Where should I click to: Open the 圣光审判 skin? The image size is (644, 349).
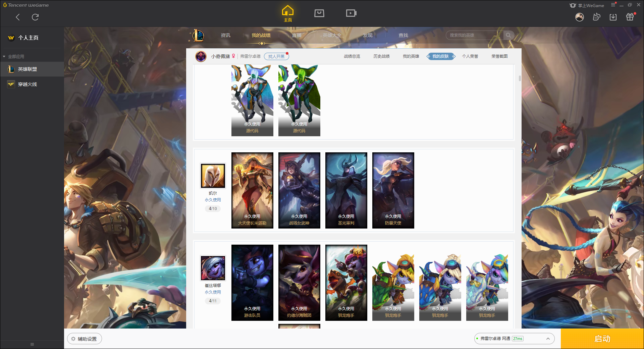346,190
